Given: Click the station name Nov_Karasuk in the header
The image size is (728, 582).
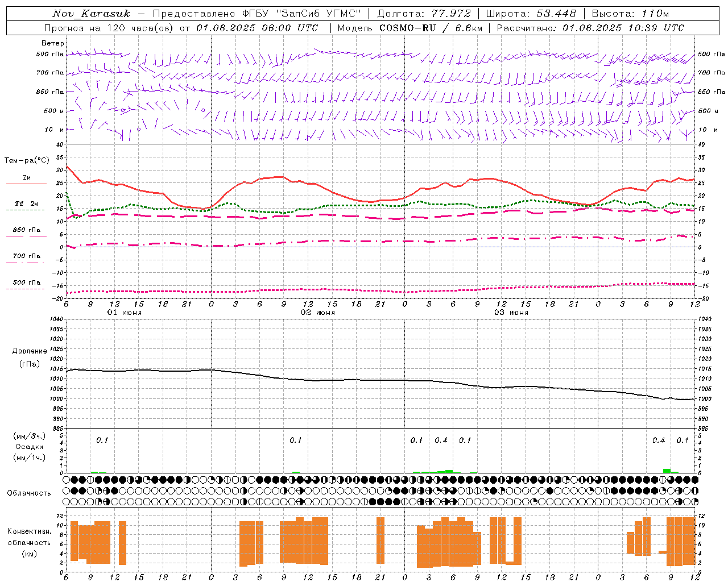Looking at the screenshot, I should click(x=91, y=14).
